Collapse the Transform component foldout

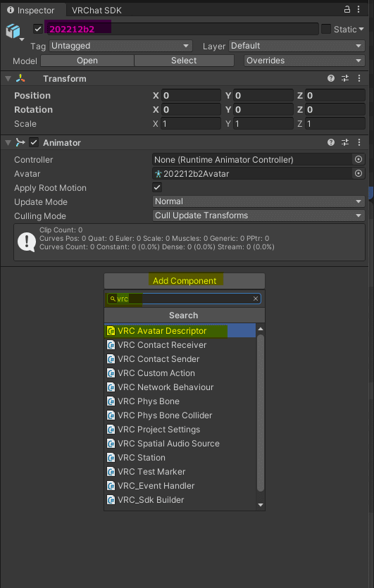pyautogui.click(x=8, y=79)
